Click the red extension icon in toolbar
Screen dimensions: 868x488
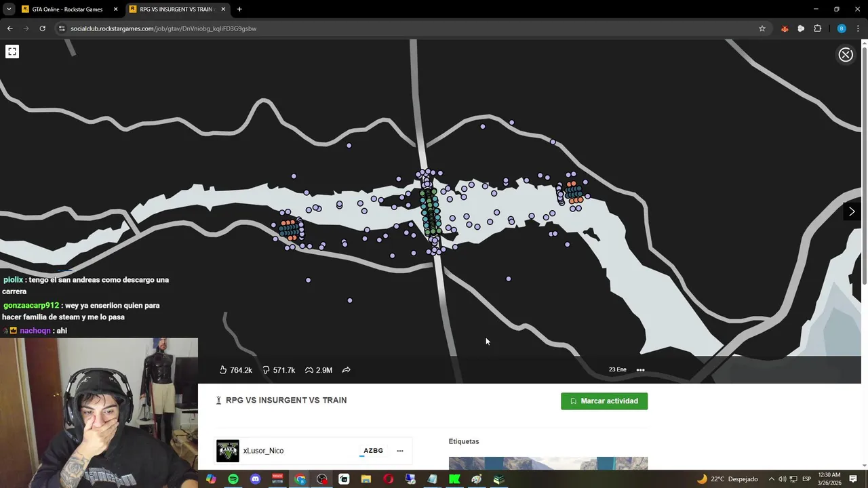[x=785, y=28]
